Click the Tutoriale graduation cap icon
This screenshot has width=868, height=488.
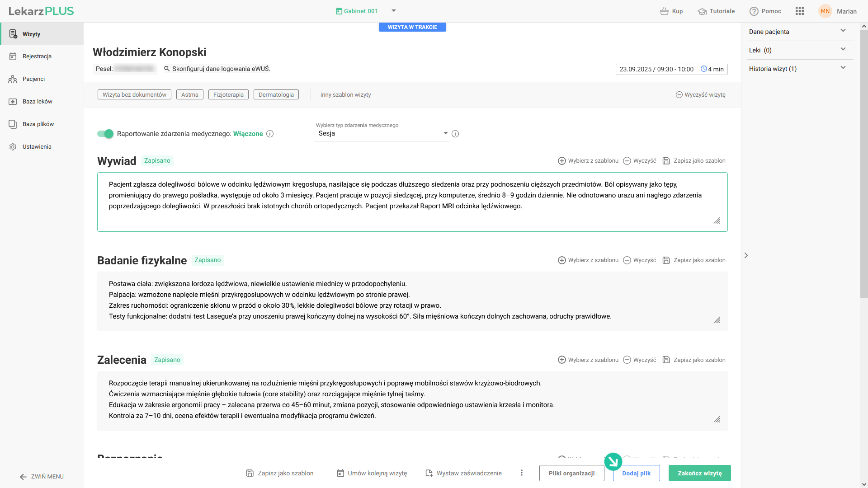[x=702, y=11]
